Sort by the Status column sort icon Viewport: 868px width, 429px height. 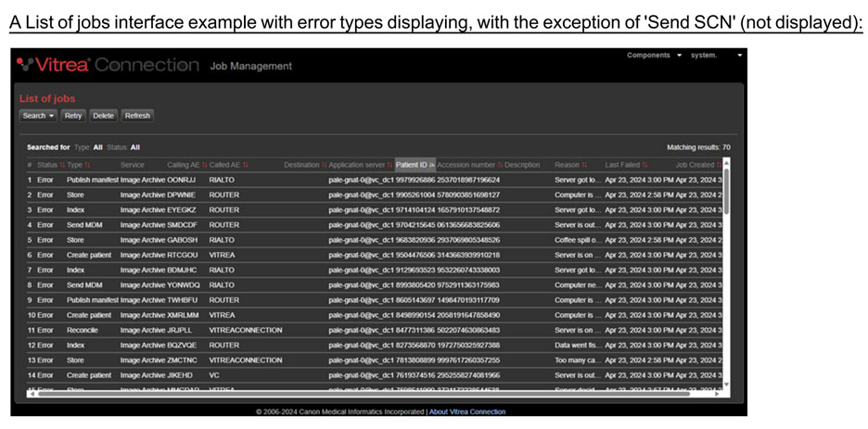click(62, 165)
